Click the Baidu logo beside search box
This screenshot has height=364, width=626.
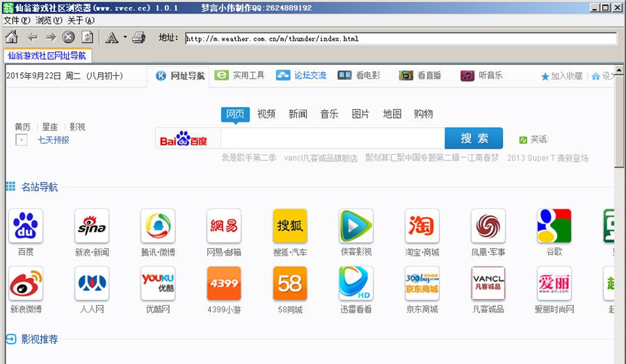tap(183, 139)
